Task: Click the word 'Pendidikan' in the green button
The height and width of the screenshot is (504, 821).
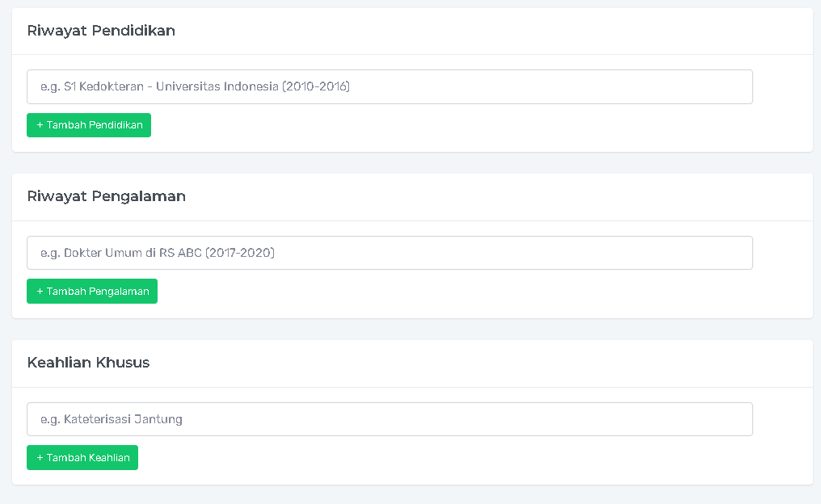Action: (116, 125)
